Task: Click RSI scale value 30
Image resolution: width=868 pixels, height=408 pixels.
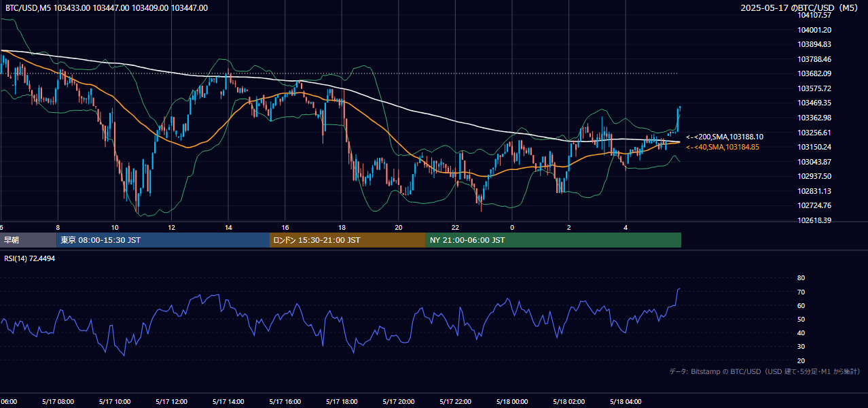Action: point(801,347)
